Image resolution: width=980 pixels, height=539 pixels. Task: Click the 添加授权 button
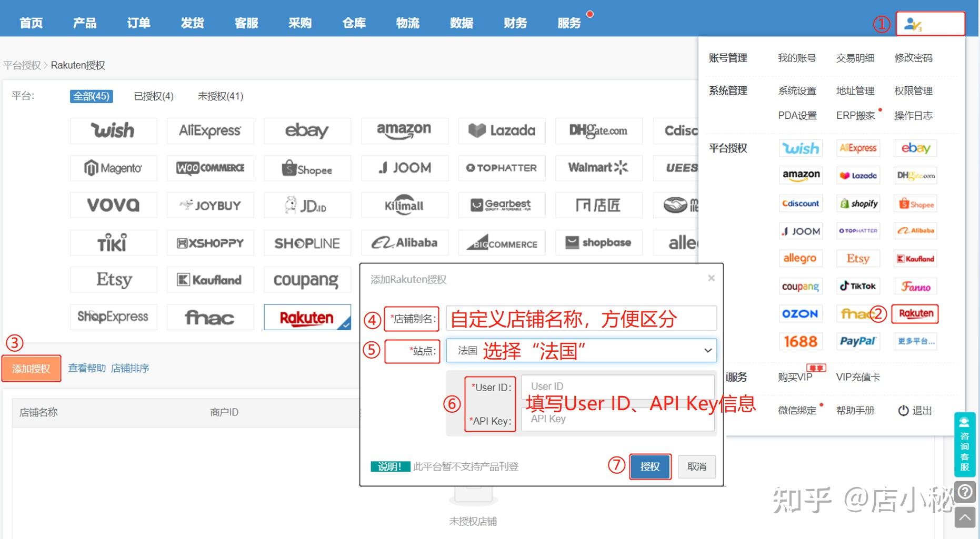pyautogui.click(x=31, y=368)
